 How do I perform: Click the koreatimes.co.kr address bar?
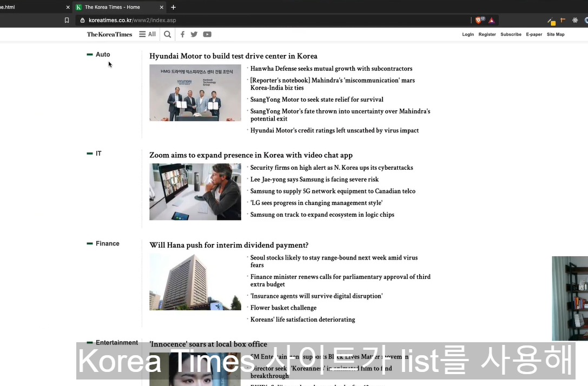click(x=274, y=20)
